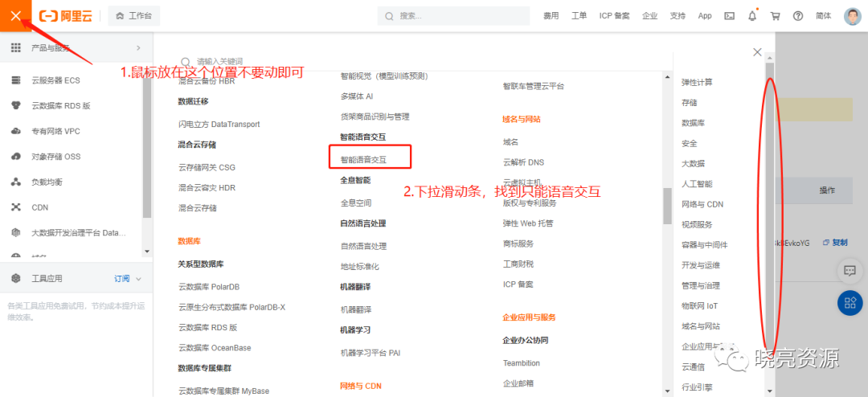Launch Cloud Shell terminal icon
Image resolution: width=868 pixels, height=397 pixels.
(730, 16)
